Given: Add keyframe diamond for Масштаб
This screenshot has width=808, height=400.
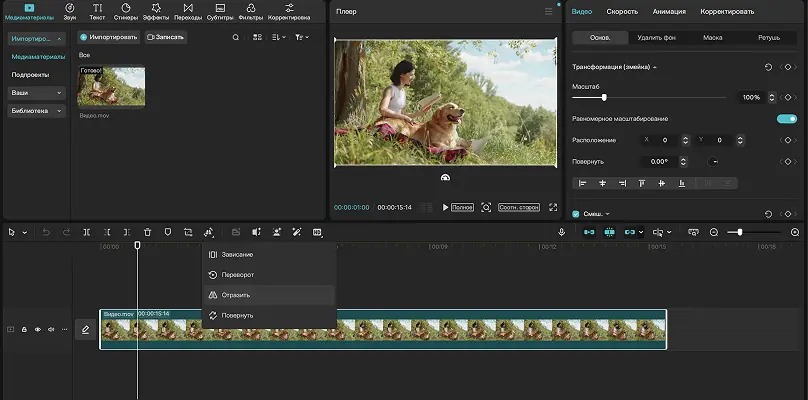Looking at the screenshot, I should (788, 97).
